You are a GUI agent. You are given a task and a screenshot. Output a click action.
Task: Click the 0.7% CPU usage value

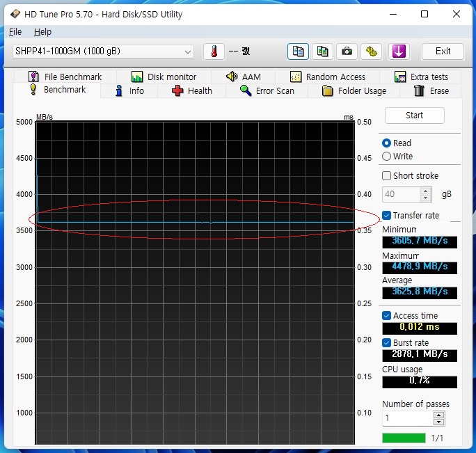[420, 381]
